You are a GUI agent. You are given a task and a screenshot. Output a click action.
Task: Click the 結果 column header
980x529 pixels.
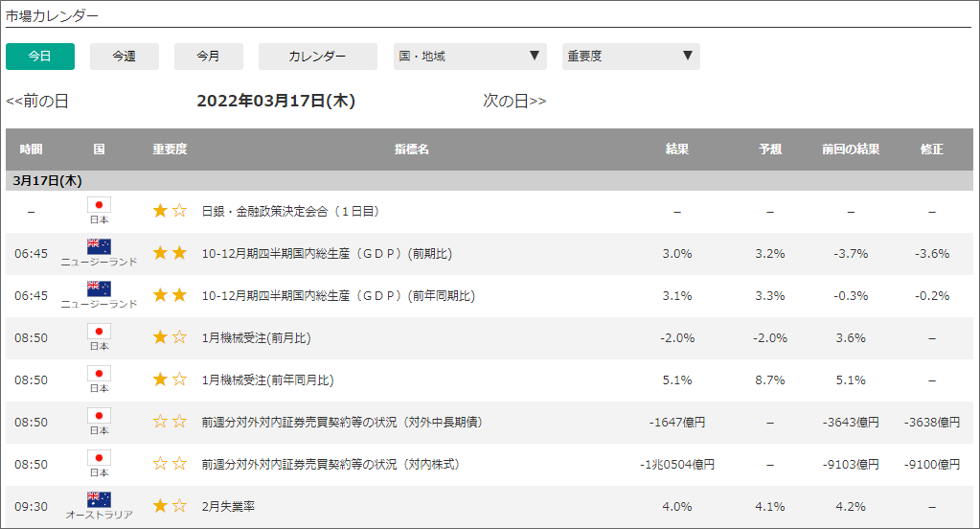[677, 149]
